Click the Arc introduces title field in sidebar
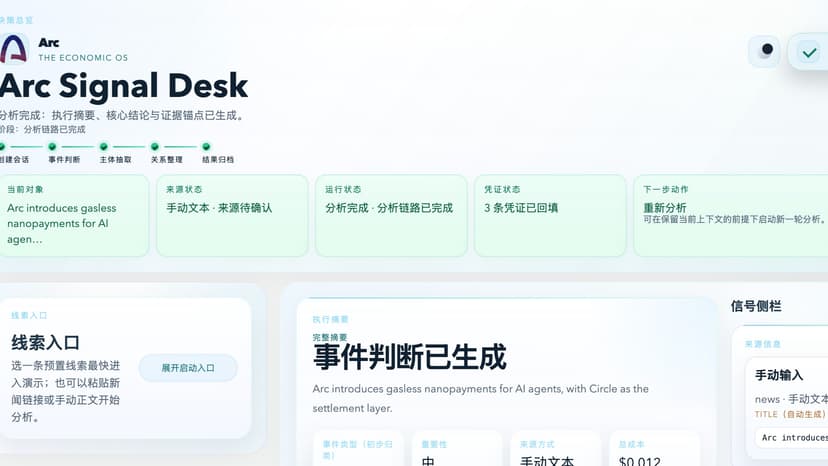828x466 pixels. pyautogui.click(x=792, y=437)
